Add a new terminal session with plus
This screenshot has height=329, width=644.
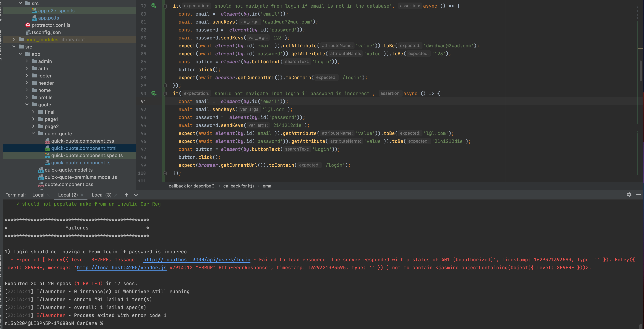tap(126, 195)
